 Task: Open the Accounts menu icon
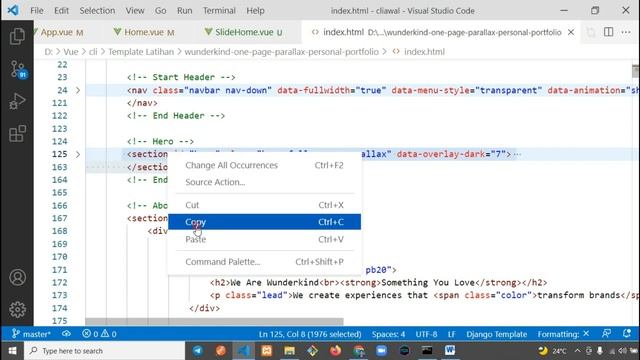point(17,278)
